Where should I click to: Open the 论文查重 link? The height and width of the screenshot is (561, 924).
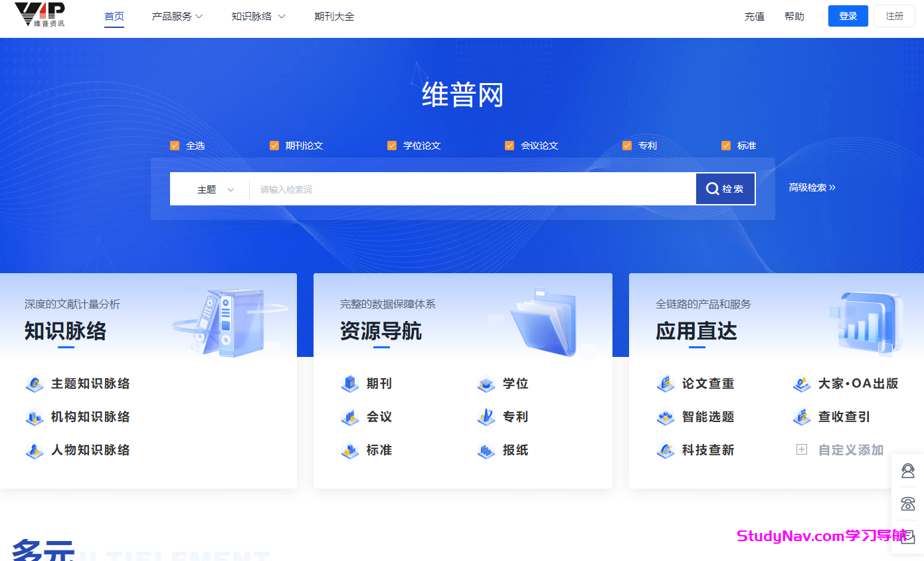pos(708,384)
